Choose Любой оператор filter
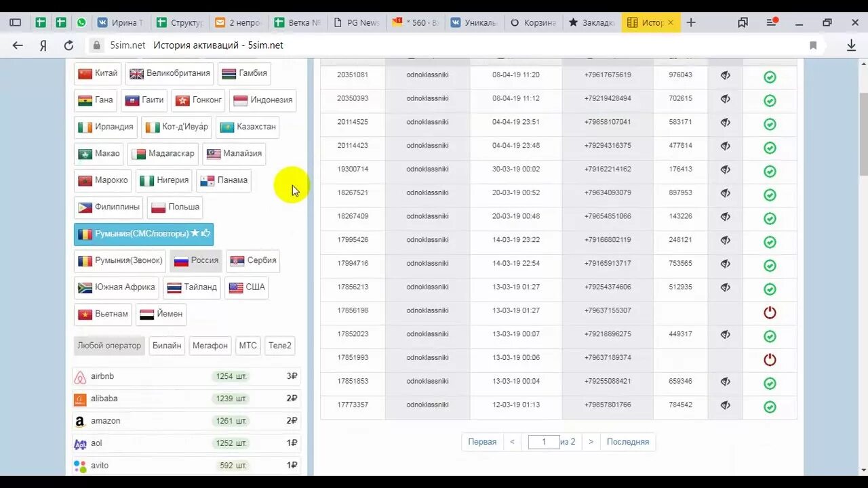868x488 pixels. (109, 346)
